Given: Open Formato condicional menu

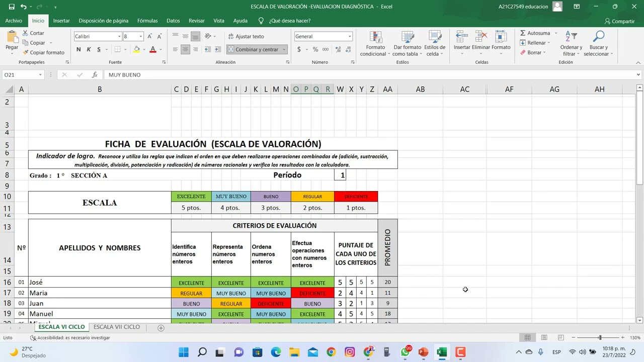Looking at the screenshot, I should coord(375,44).
